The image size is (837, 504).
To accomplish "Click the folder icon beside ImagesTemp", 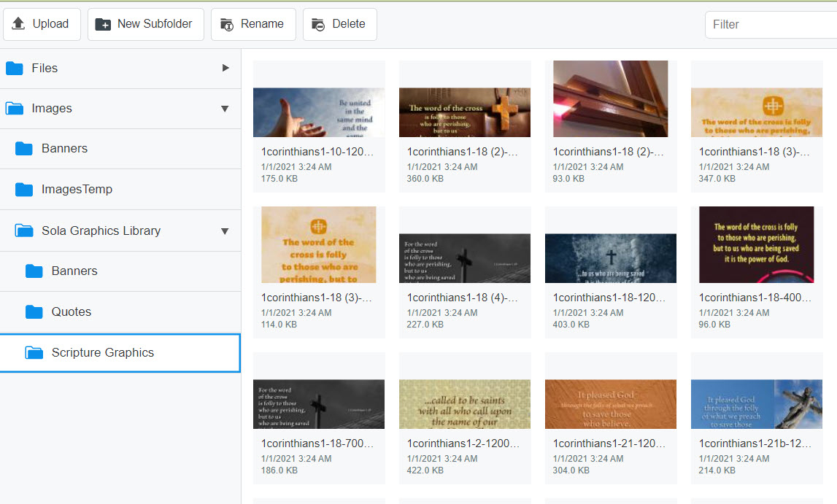I will (24, 190).
